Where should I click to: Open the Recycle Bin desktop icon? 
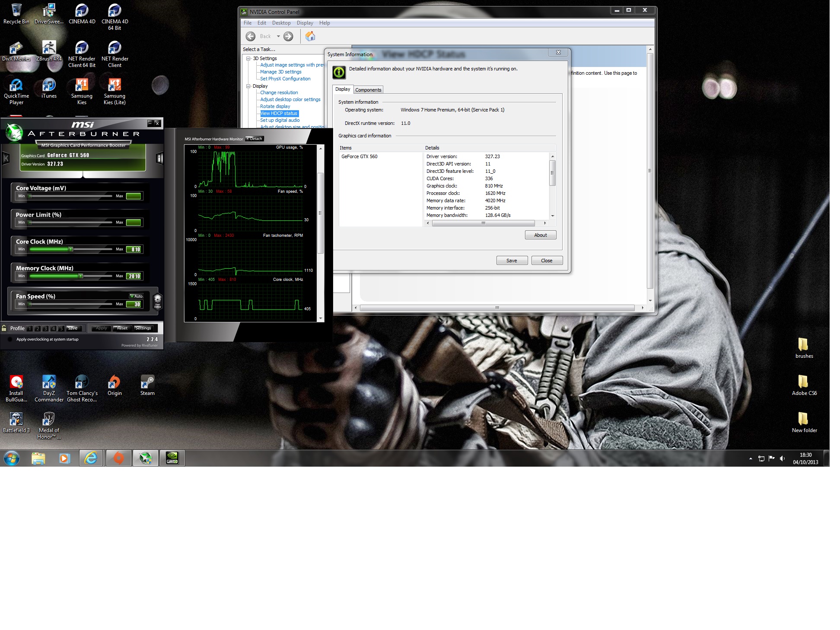(16, 13)
